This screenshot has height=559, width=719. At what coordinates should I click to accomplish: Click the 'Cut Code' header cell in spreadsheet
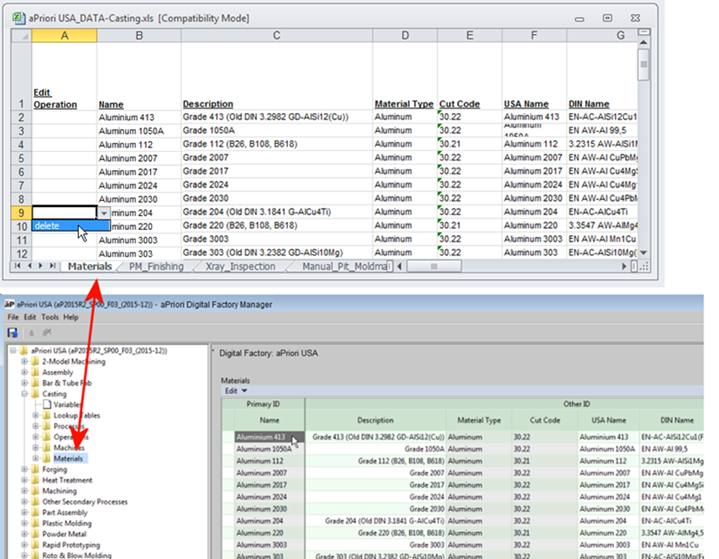pyautogui.click(x=470, y=76)
